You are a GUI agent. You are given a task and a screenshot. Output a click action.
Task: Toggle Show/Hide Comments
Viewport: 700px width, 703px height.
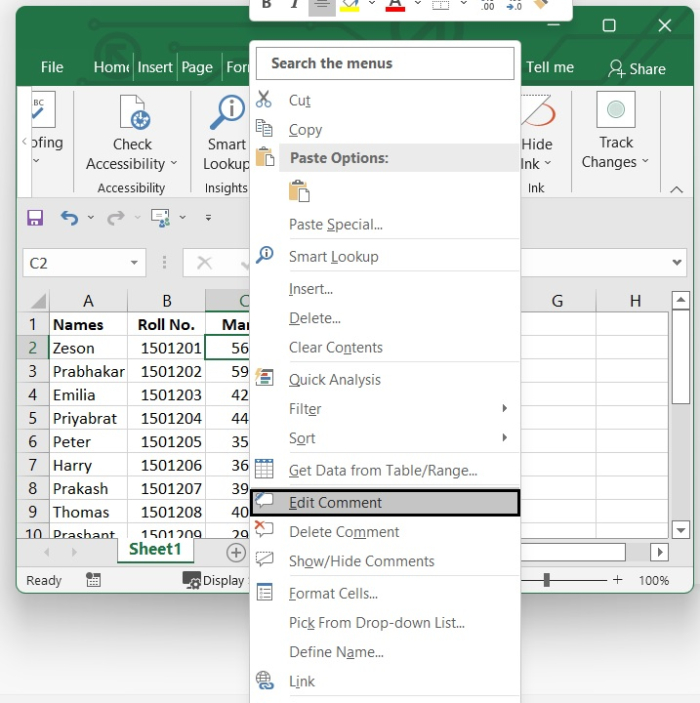pos(385,561)
